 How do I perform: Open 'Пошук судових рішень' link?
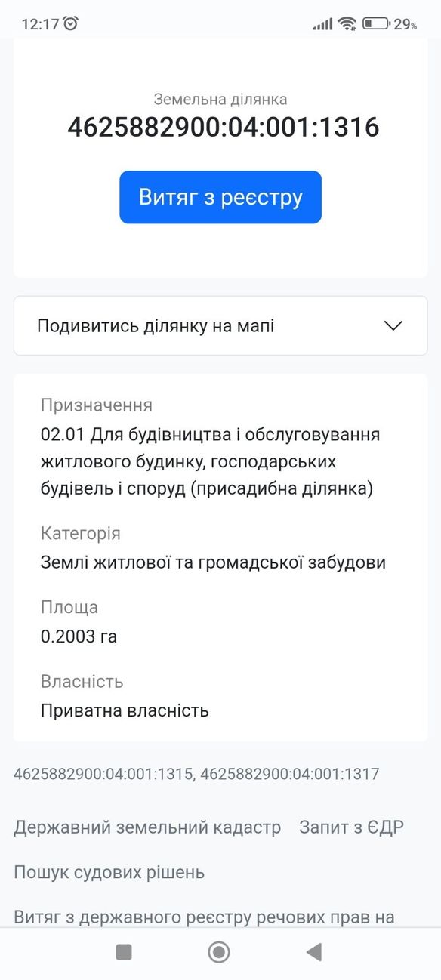(x=109, y=873)
